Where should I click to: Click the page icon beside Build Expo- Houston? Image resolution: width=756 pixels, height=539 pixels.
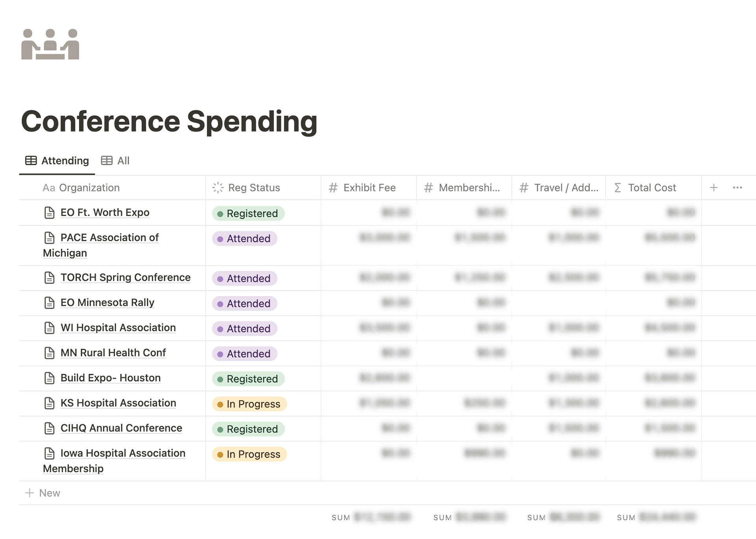[x=49, y=378]
